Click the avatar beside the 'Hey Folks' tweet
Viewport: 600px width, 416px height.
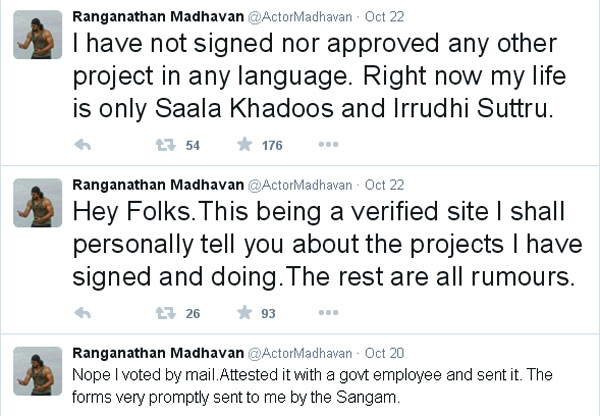(x=36, y=203)
